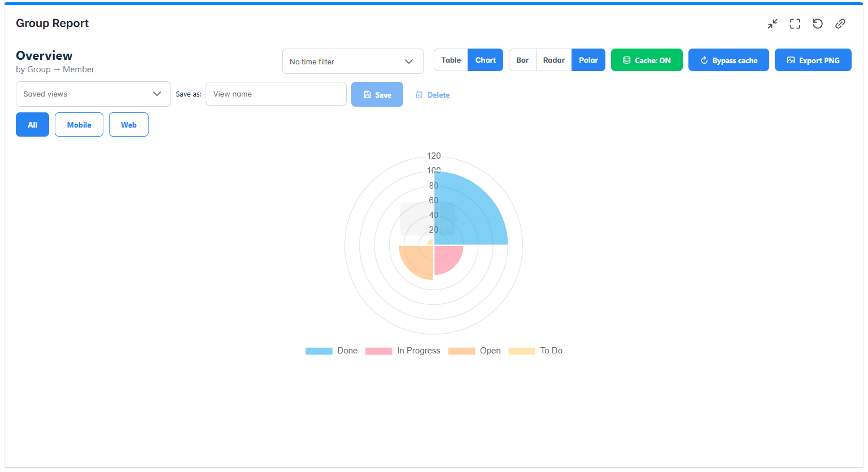Click the by Group → Member subtitle
Screen dimensions: 868x472
[x=55, y=69]
